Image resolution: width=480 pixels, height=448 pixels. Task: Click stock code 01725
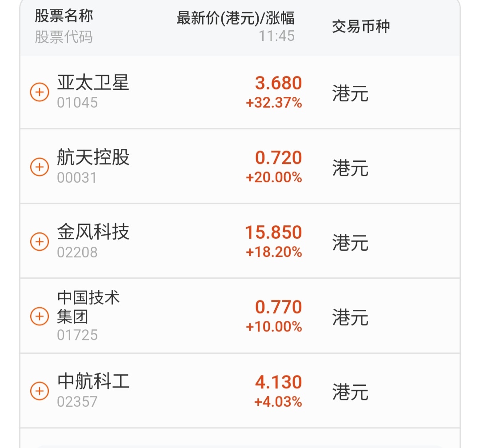[77, 335]
